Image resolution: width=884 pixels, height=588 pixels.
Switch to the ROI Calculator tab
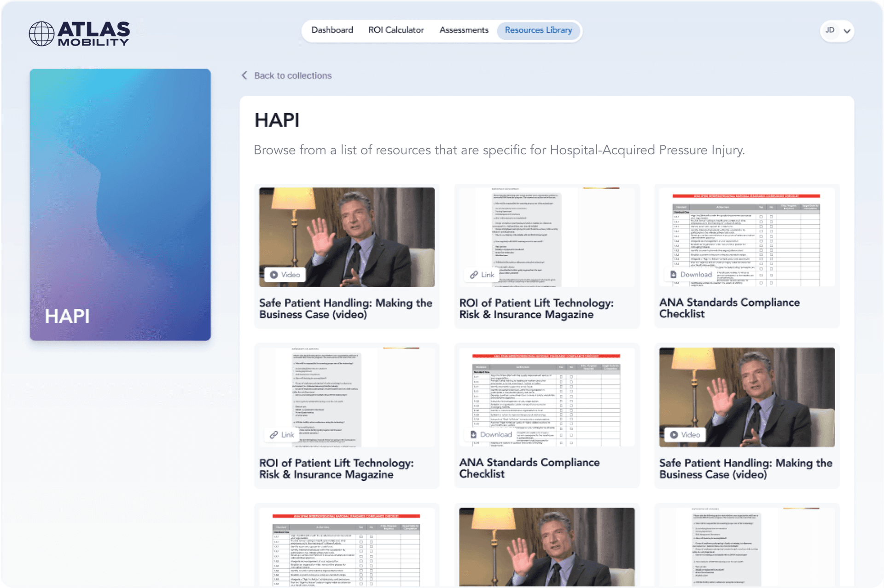pyautogui.click(x=396, y=30)
